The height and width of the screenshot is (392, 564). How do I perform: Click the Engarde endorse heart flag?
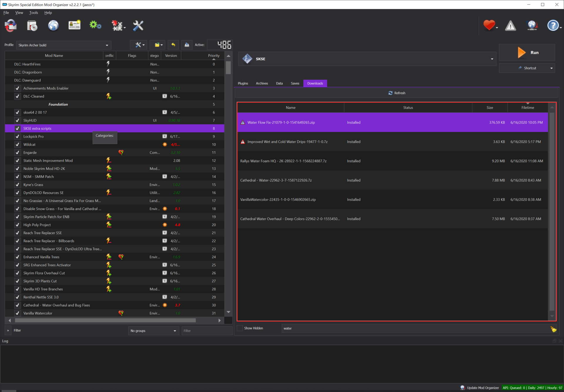pyautogui.click(x=121, y=153)
